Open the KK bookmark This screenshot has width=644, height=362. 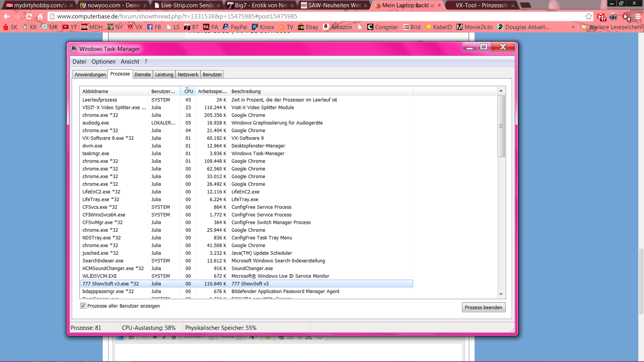tap(30, 27)
